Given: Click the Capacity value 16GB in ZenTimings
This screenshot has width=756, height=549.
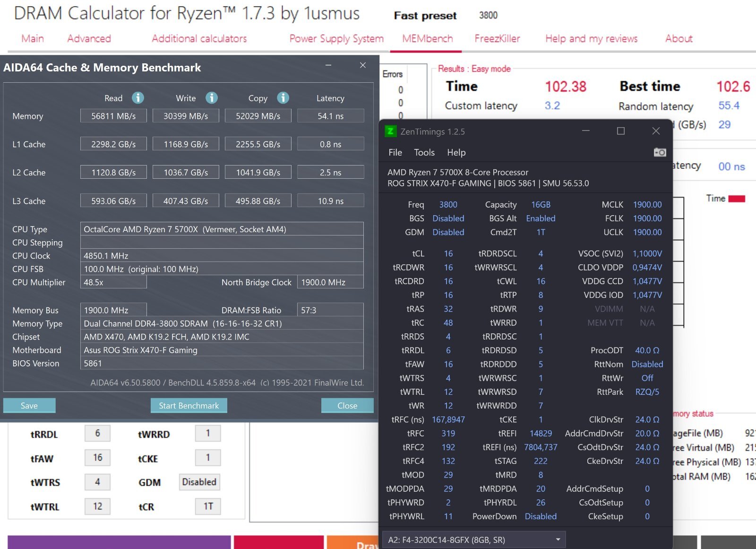Looking at the screenshot, I should click(541, 204).
